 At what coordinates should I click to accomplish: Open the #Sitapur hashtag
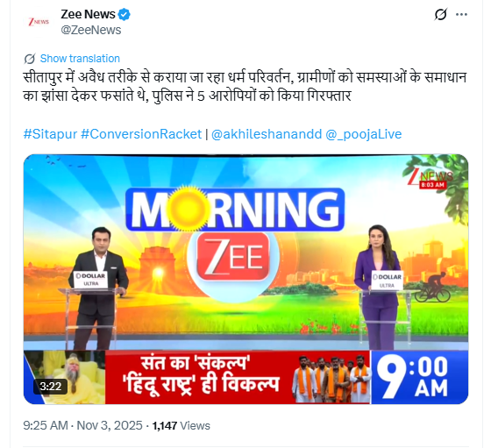[50, 134]
